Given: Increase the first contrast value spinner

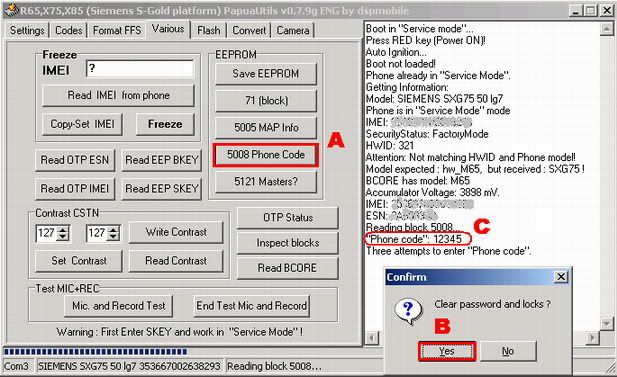Looking at the screenshot, I should click(63, 229).
